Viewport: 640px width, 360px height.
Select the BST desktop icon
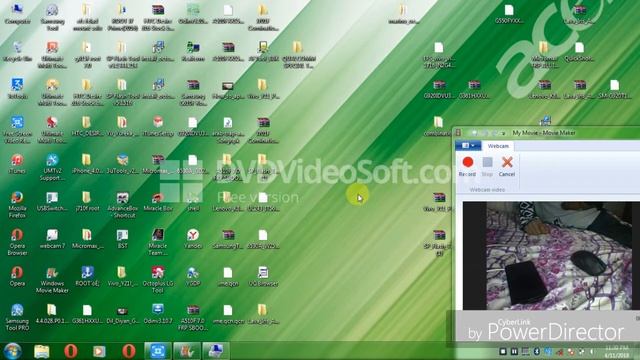[x=122, y=239]
